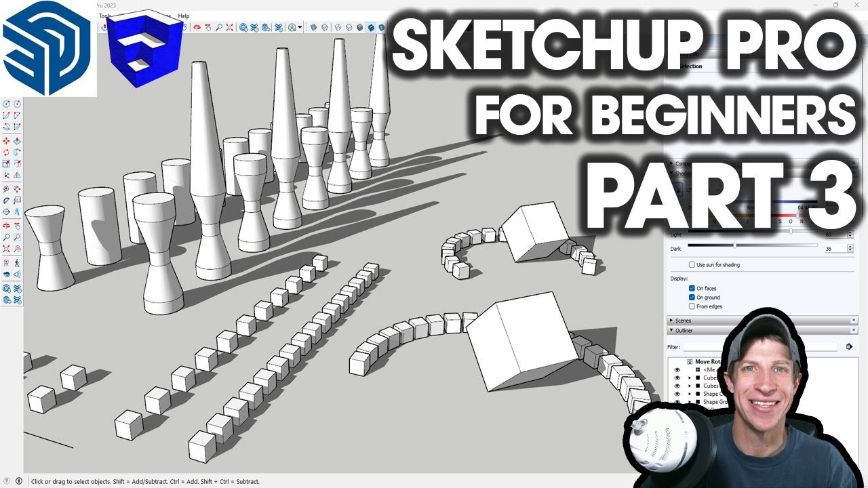
Task: Click the info icon in the status bar
Action: [18, 481]
